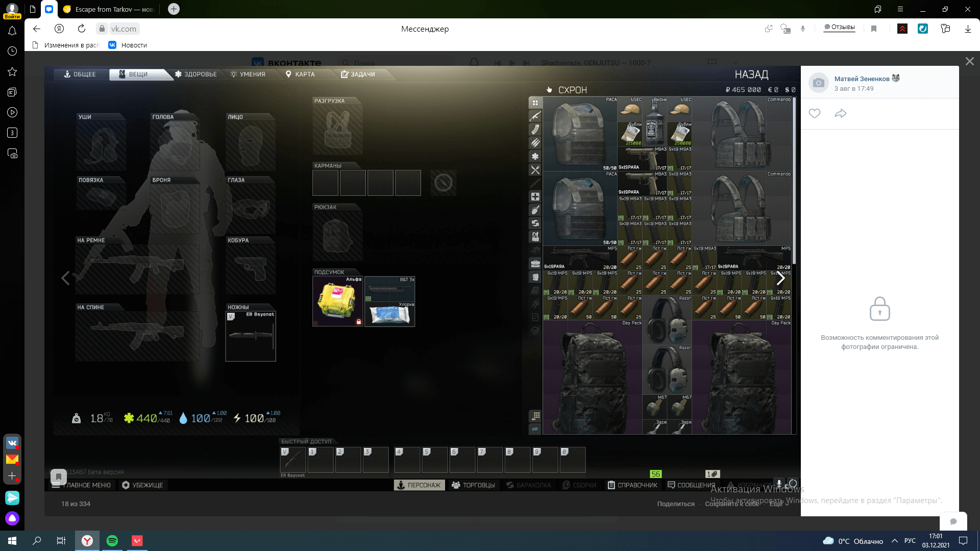Open the downloads panel

tap(968, 29)
